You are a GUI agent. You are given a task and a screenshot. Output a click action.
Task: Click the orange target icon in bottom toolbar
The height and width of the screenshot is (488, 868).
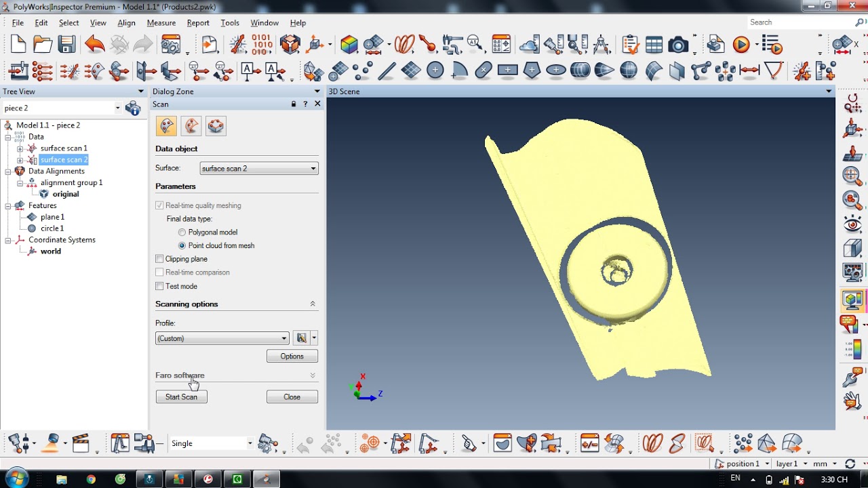(x=370, y=443)
